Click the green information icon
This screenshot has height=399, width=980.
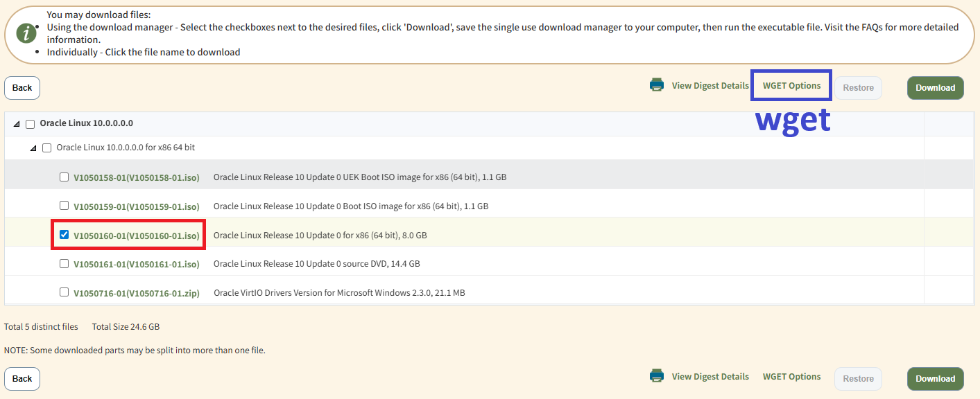[x=26, y=33]
